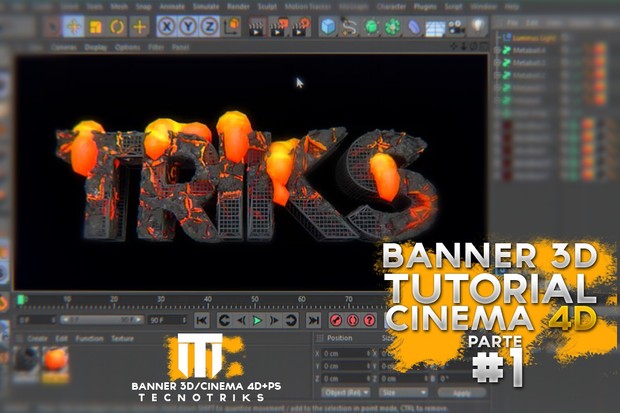The image size is (620, 413).
Task: Select Metaball.4 in object manager
Action: click(x=529, y=50)
